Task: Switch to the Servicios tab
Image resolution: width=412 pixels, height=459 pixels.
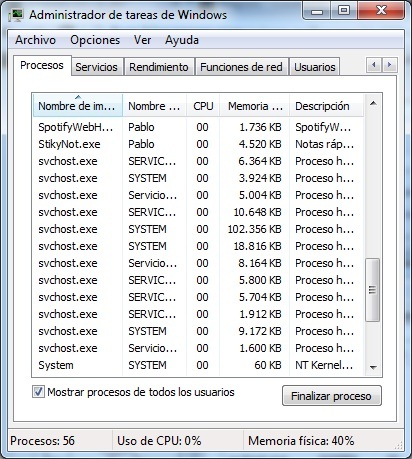Action: (x=96, y=67)
